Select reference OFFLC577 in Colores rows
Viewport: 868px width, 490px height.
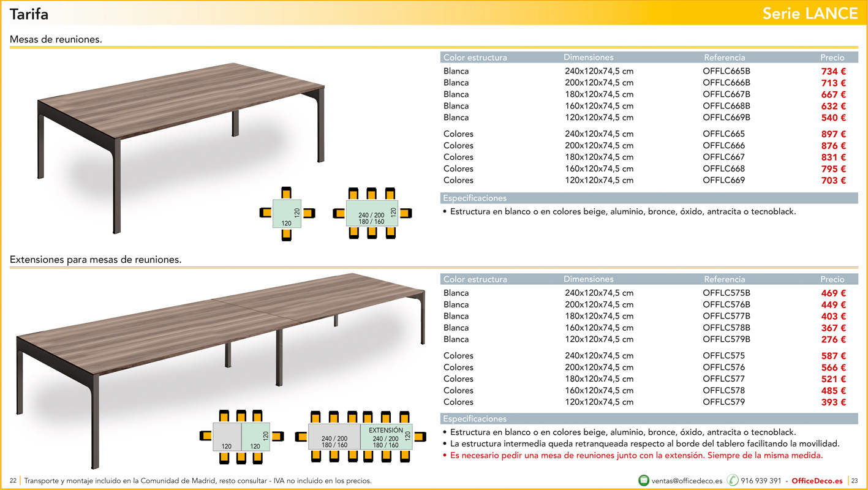tap(724, 379)
